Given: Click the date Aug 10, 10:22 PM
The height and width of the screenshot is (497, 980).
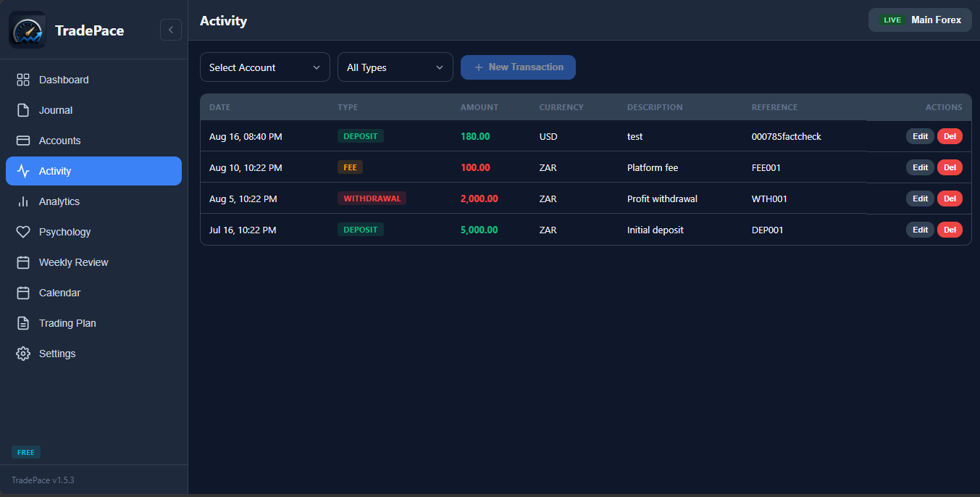Looking at the screenshot, I should tap(246, 167).
